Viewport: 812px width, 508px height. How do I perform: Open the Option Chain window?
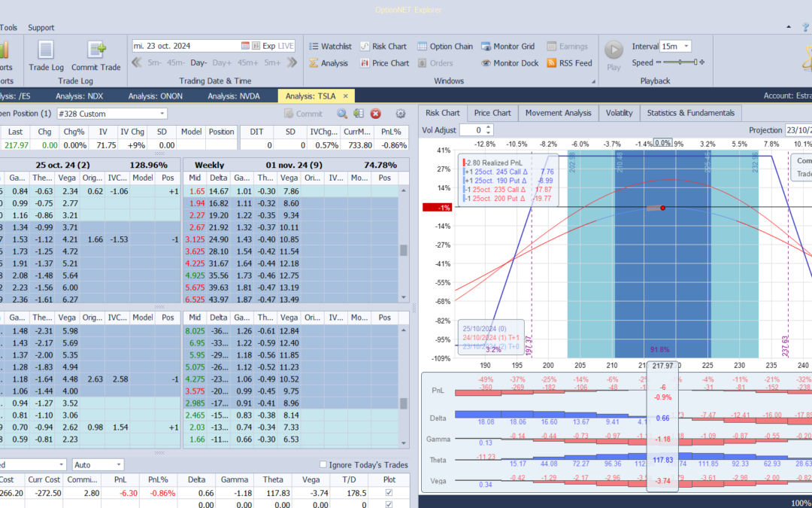445,46
